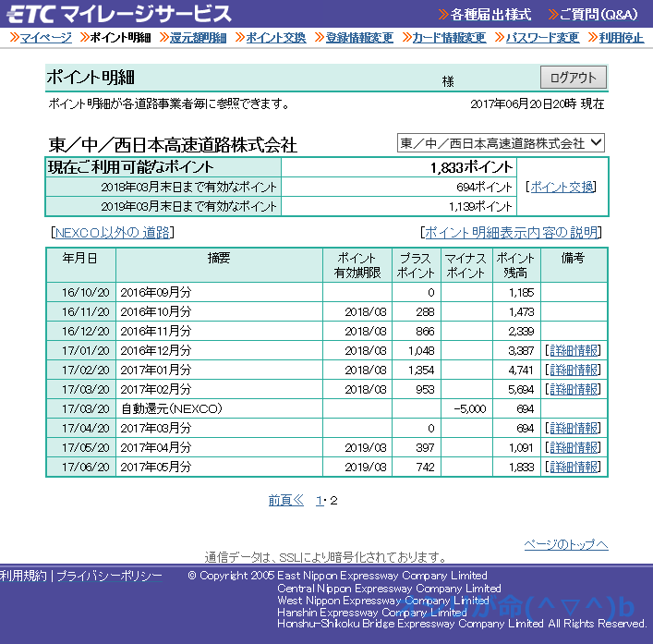Screen dimensions: 653x644
Task: Open 詳細情報 for 2017年03月分 row
Action: (x=574, y=428)
